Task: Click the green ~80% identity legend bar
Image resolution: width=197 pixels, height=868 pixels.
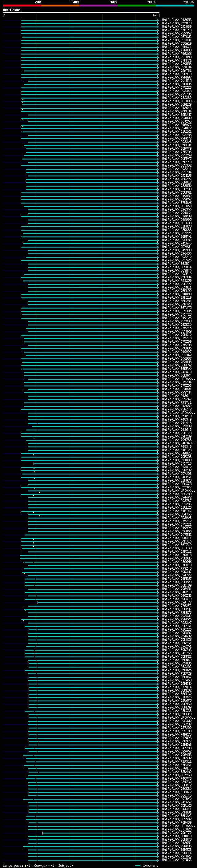Action: coord(137,6)
